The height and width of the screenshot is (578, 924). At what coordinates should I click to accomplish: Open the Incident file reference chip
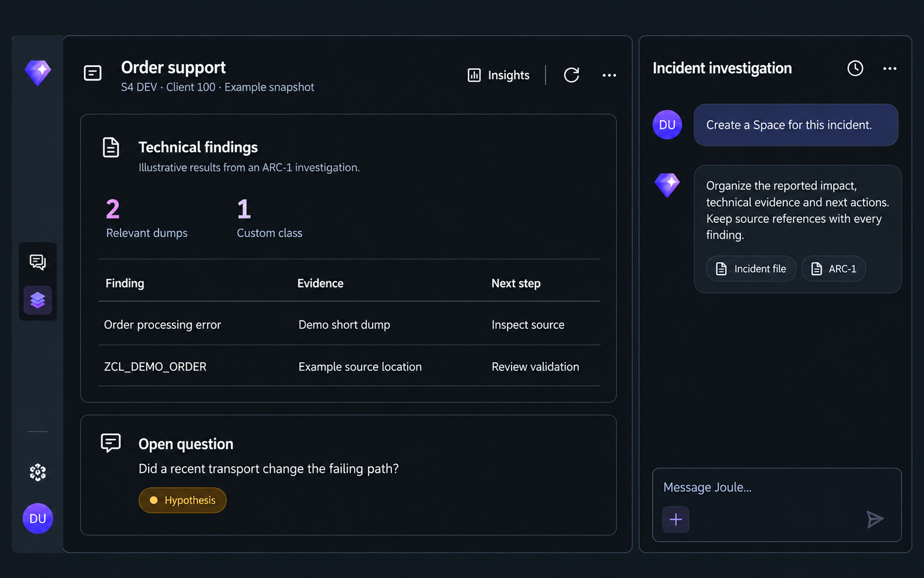click(x=751, y=269)
